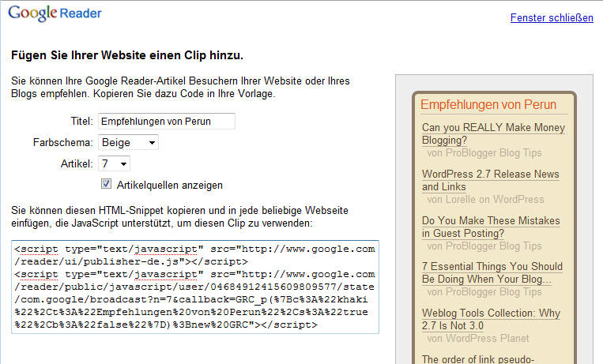Open '7 Essential Things You Should Be Doing' link
This screenshot has width=603, height=364.
point(492,272)
